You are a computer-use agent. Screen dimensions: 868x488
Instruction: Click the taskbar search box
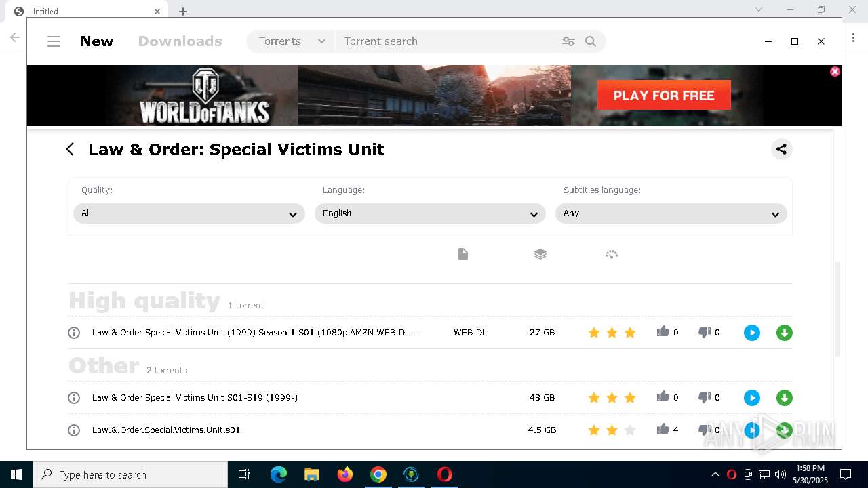[130, 474]
